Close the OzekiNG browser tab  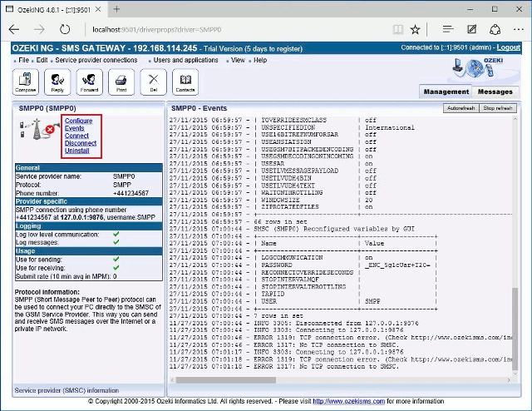pos(98,9)
